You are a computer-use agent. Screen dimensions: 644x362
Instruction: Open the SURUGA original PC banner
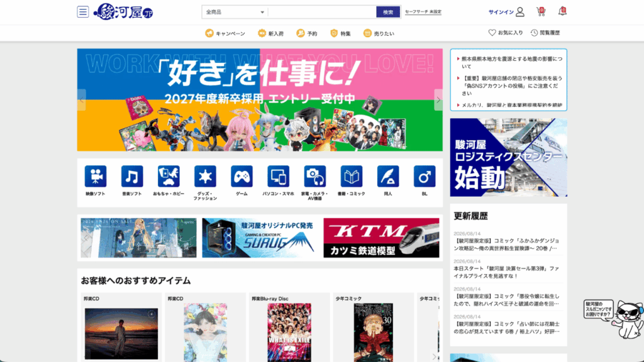(260, 238)
